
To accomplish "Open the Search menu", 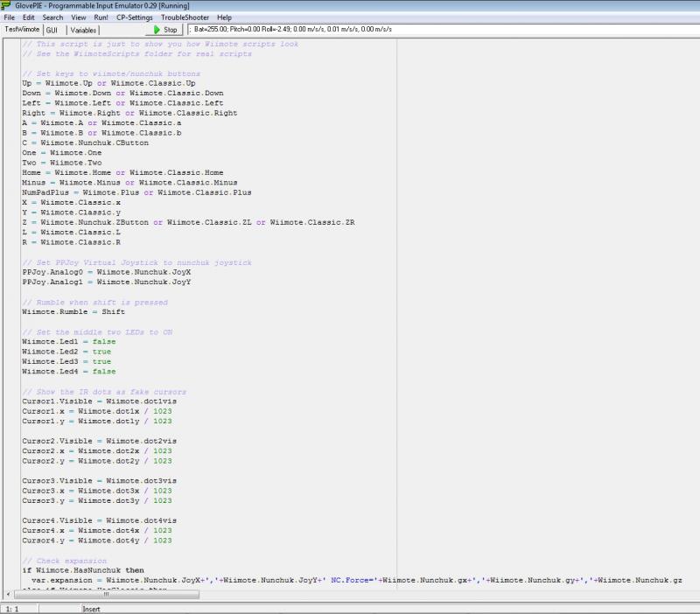I will 52,17.
